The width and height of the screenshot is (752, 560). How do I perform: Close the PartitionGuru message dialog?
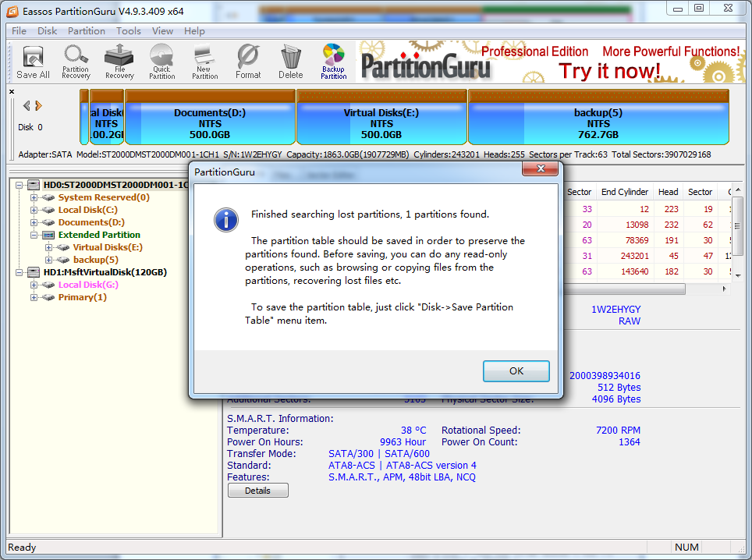541,168
